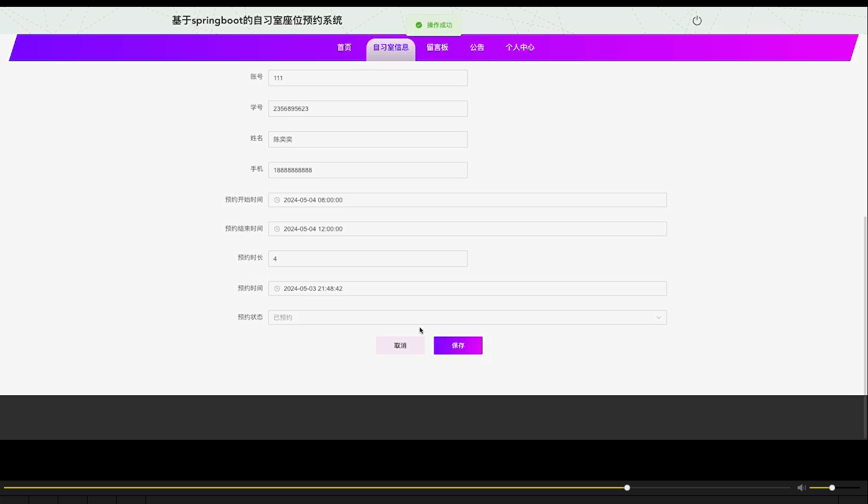The image size is (868, 504).
Task: Click the 姓名 name input field
Action: tap(368, 139)
